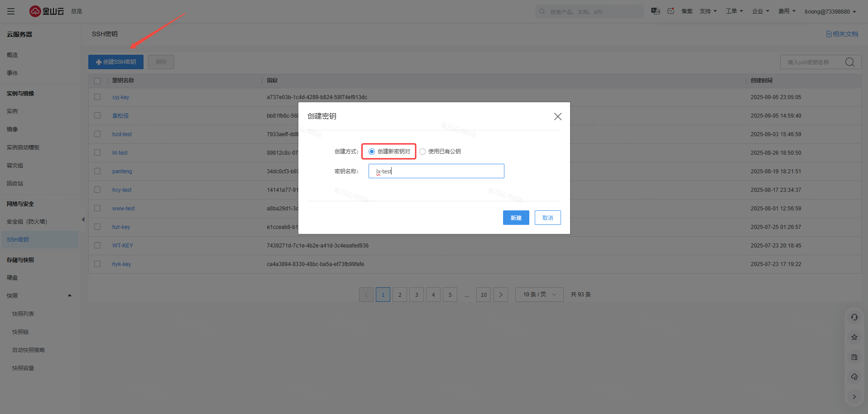Click the 新建 button in the dialog
This screenshot has height=414, width=868.
click(516, 218)
